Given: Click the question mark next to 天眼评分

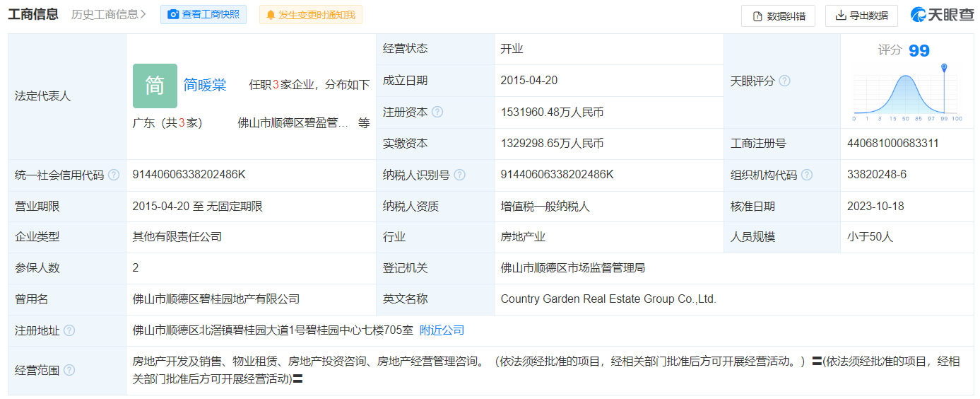Looking at the screenshot, I should pos(784,81).
